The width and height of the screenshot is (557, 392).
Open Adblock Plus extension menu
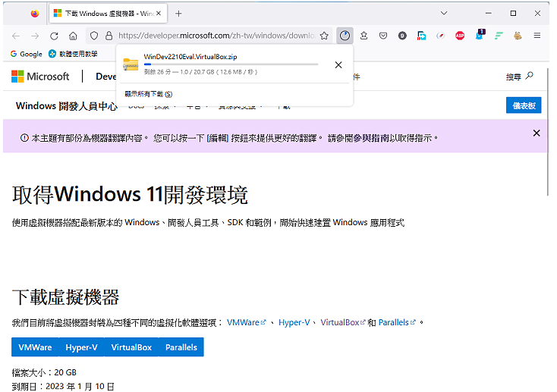[460, 36]
